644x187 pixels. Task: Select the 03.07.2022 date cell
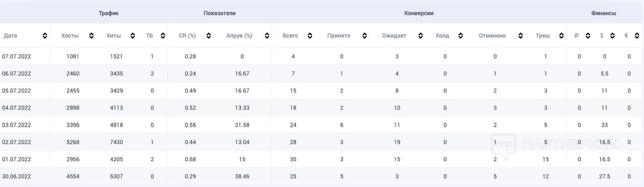(x=17, y=125)
